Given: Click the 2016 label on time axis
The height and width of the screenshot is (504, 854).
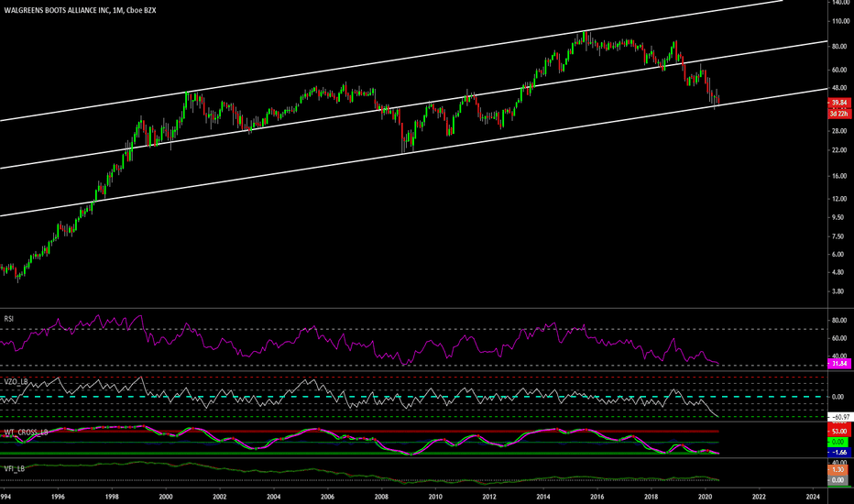Looking at the screenshot, I should click(597, 497).
